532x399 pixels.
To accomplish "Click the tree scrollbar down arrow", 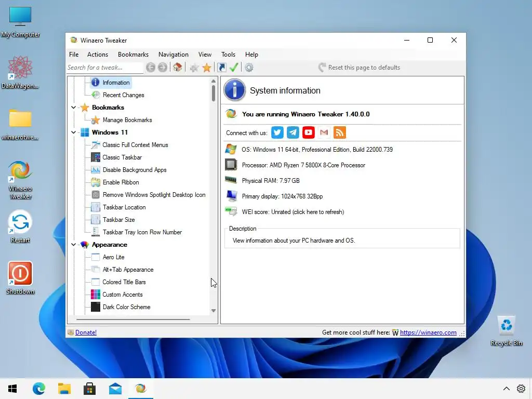I will (214, 311).
